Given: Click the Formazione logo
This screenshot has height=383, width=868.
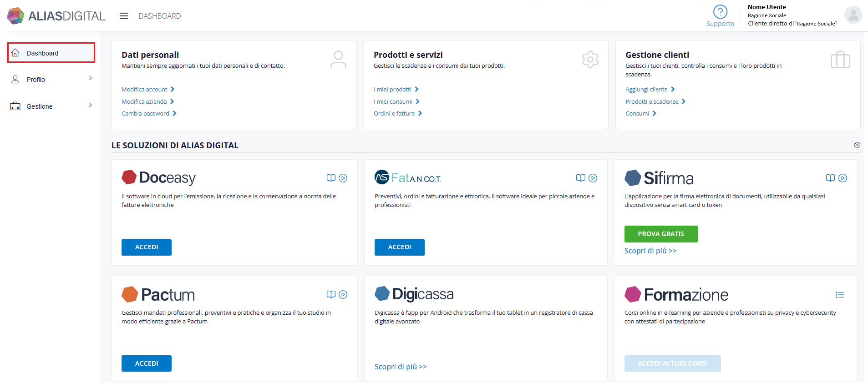Looking at the screenshot, I should pyautogui.click(x=676, y=294).
